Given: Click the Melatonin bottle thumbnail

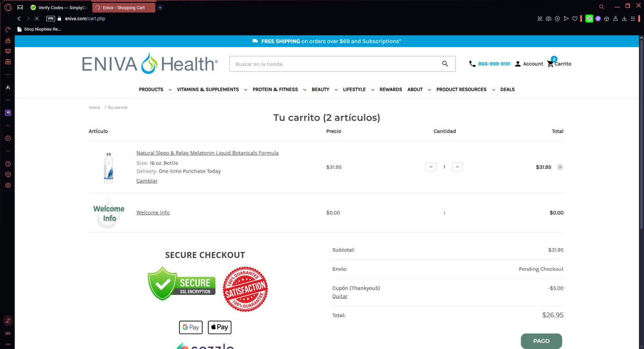Looking at the screenshot, I should (109, 167).
